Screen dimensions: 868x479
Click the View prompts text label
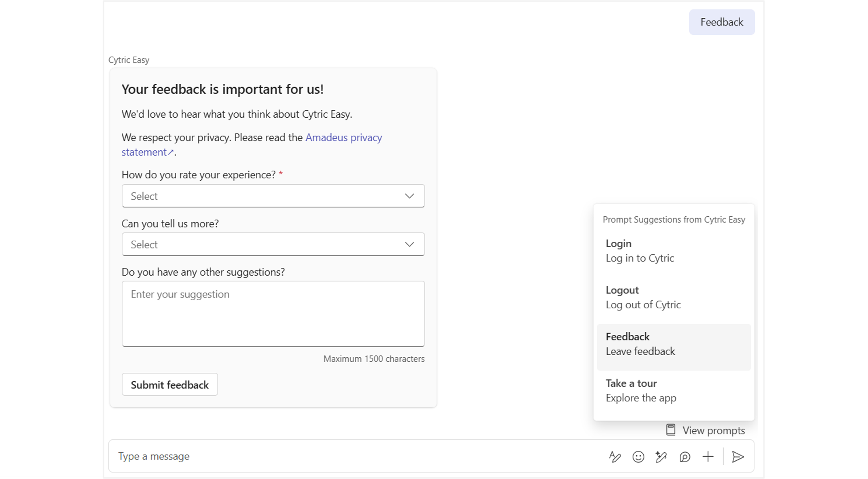click(713, 431)
